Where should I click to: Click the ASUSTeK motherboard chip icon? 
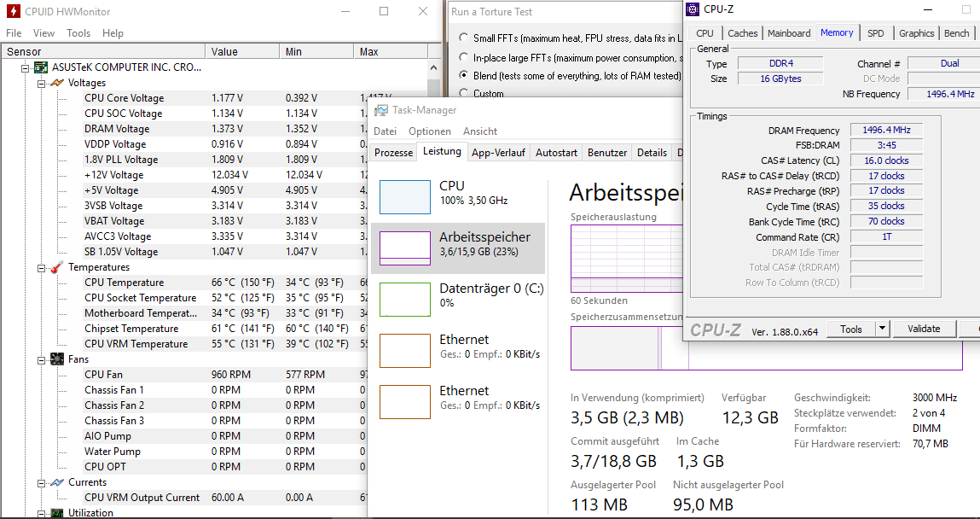(x=41, y=67)
